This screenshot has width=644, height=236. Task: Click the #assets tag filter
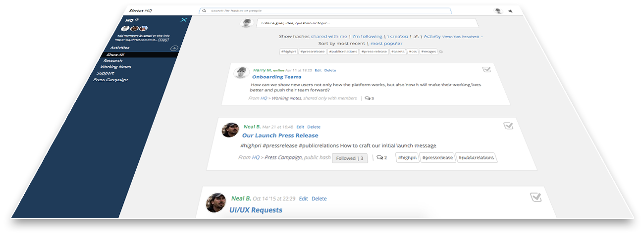(x=398, y=51)
